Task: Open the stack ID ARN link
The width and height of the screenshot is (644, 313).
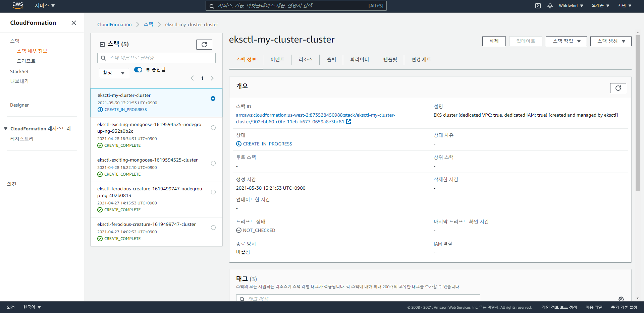Action: pyautogui.click(x=316, y=118)
